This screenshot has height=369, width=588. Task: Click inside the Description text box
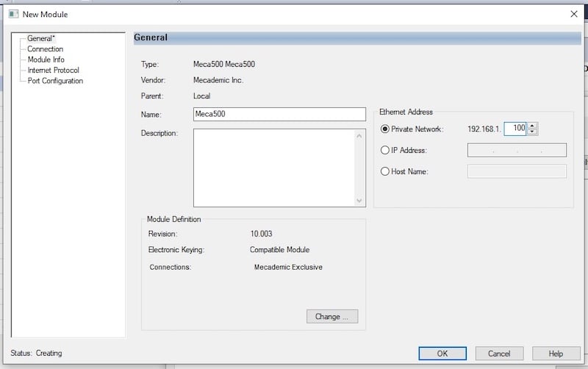coord(274,168)
